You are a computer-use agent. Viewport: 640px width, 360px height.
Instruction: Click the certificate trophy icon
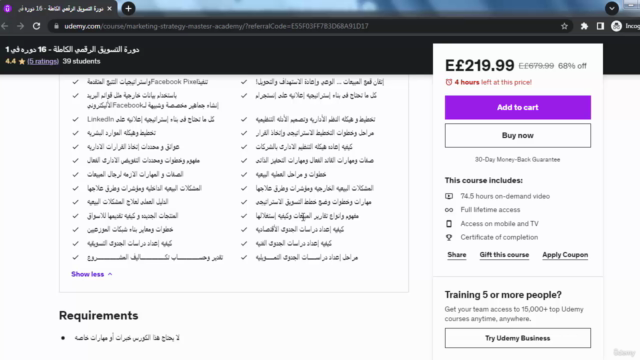coord(449,237)
